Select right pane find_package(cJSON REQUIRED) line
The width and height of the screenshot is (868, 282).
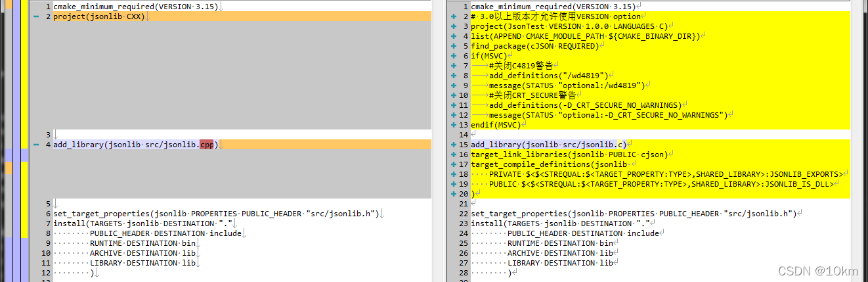[x=535, y=46]
